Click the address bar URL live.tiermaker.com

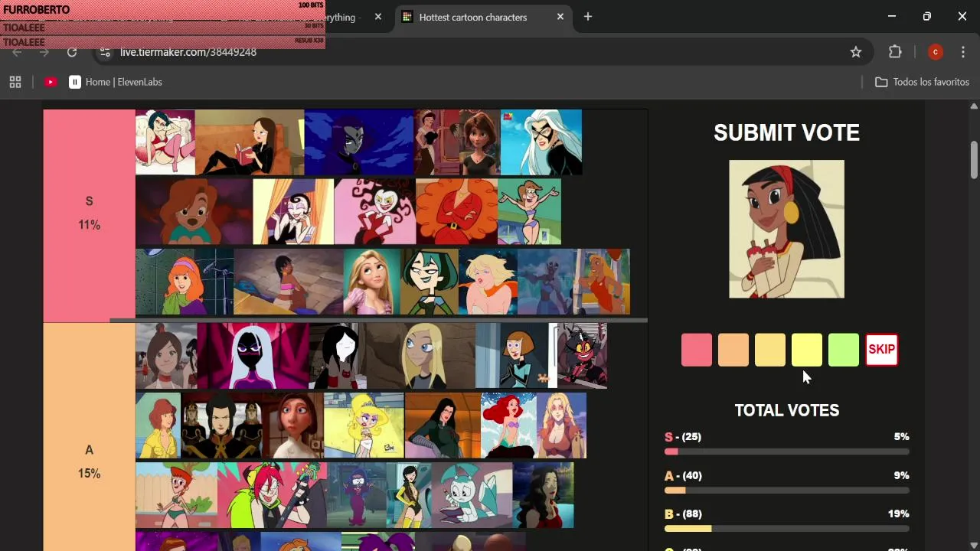(x=188, y=52)
